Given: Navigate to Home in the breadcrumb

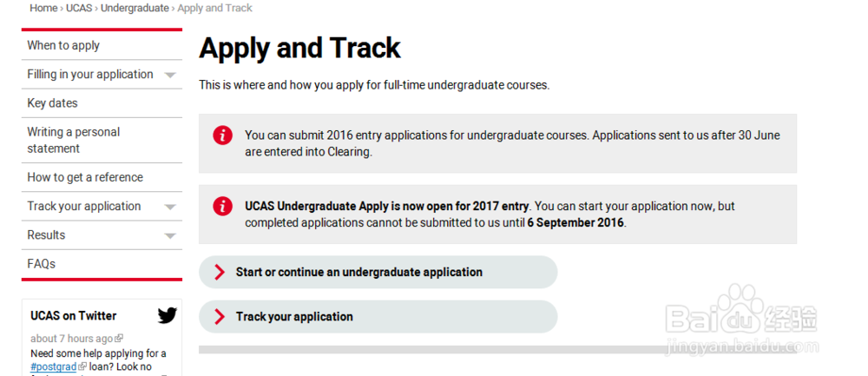Looking at the screenshot, I should pyautogui.click(x=43, y=8).
